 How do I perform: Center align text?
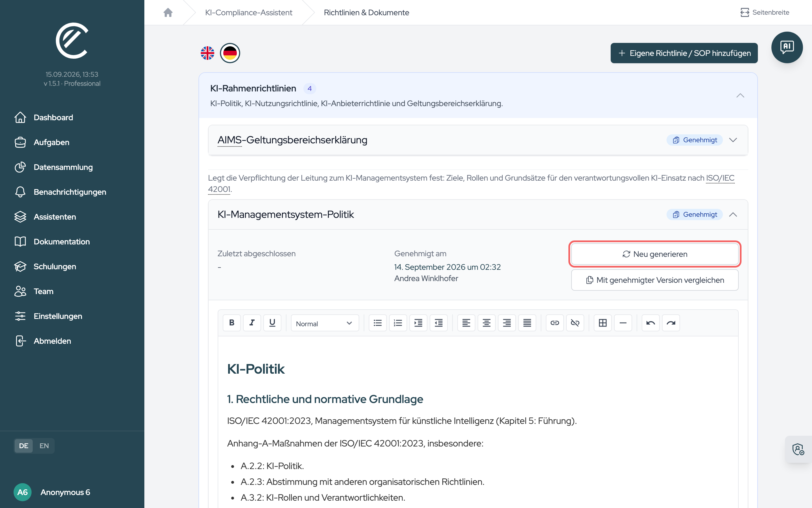(x=487, y=323)
